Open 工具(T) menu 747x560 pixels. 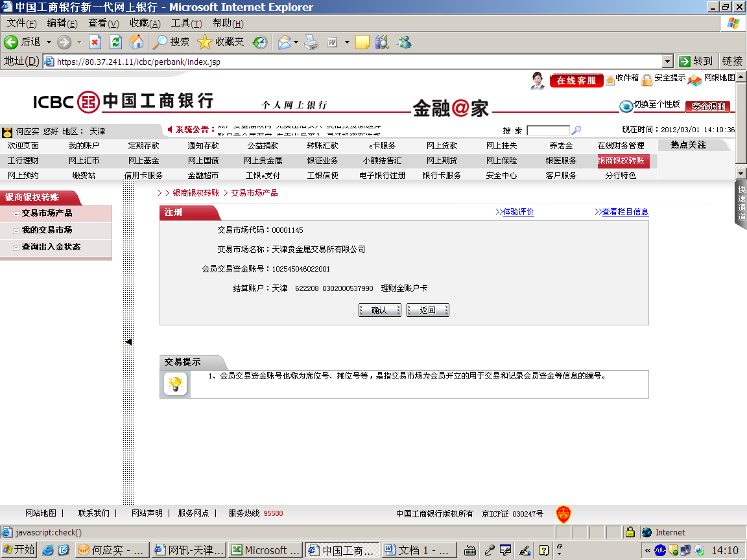coord(186,23)
